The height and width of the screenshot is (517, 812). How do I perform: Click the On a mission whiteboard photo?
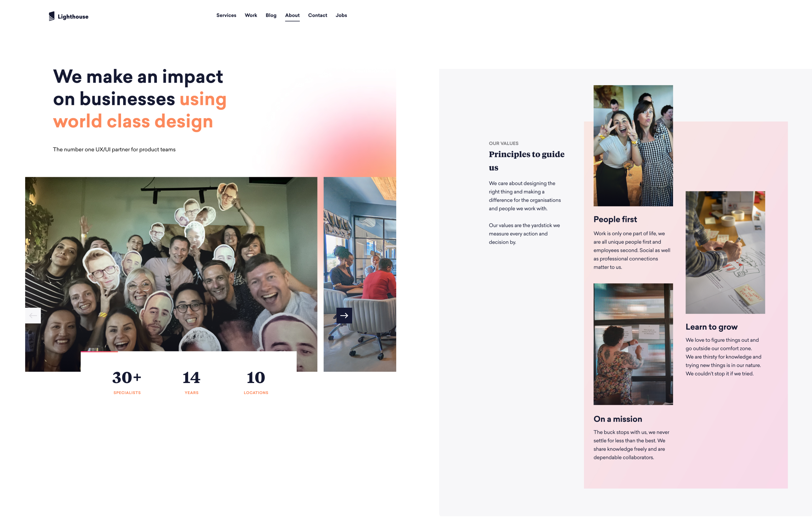[x=633, y=344]
